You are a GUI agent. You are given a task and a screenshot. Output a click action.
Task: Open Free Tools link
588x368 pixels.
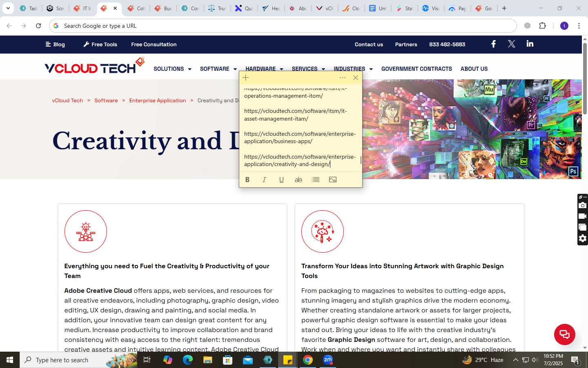tap(100, 44)
